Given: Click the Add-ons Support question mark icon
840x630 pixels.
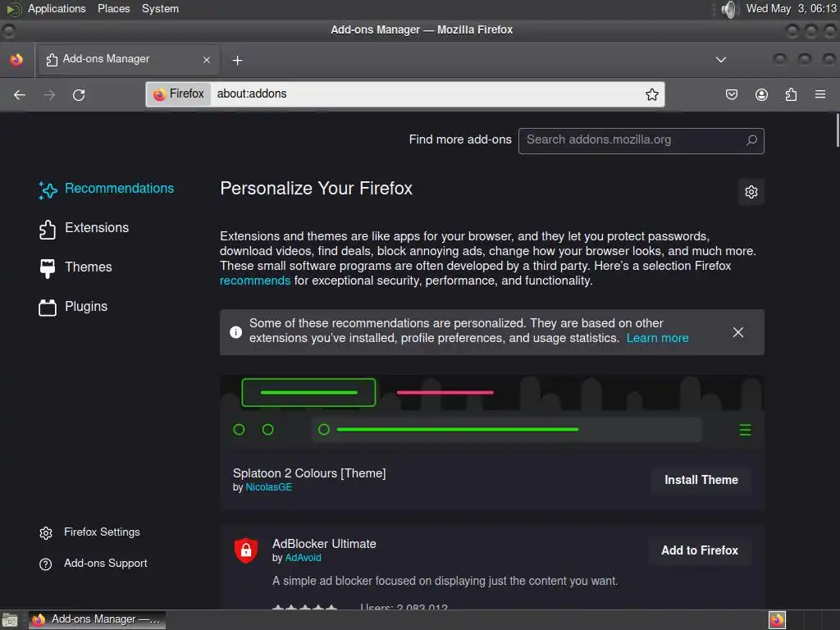Looking at the screenshot, I should coord(46,564).
